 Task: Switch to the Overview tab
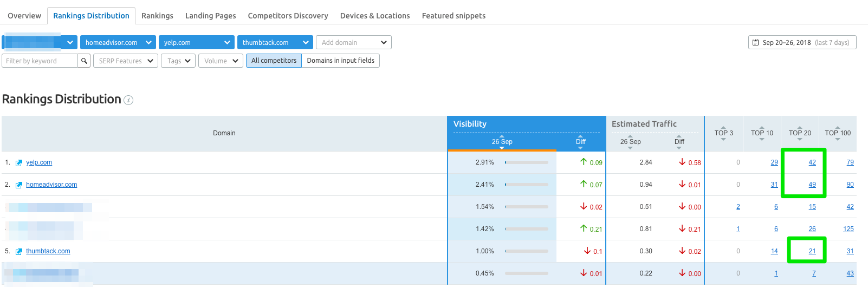click(24, 16)
